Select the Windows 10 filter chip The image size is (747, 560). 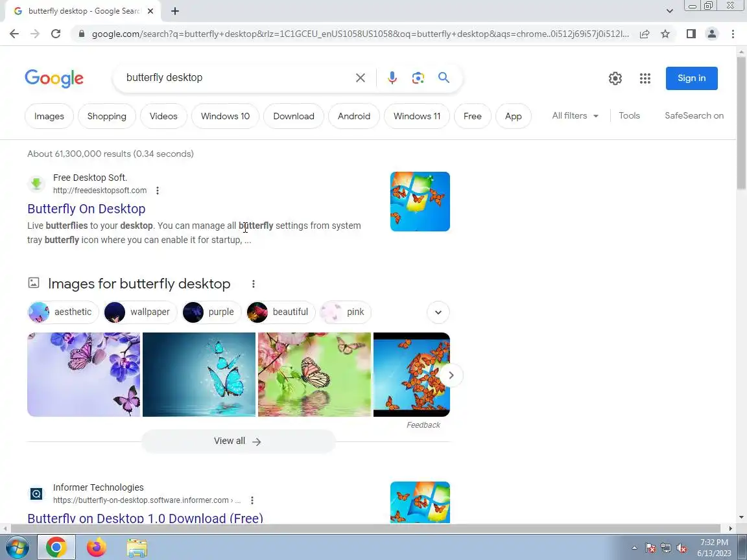pyautogui.click(x=226, y=116)
